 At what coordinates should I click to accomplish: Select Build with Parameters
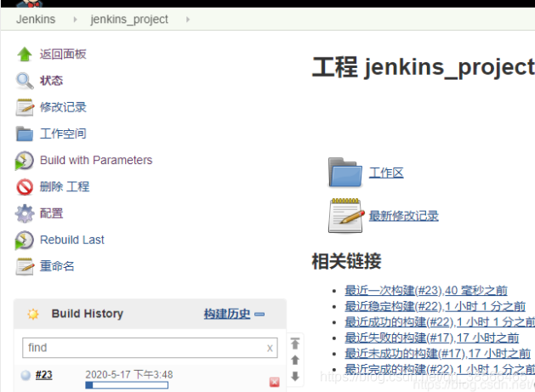pos(96,160)
